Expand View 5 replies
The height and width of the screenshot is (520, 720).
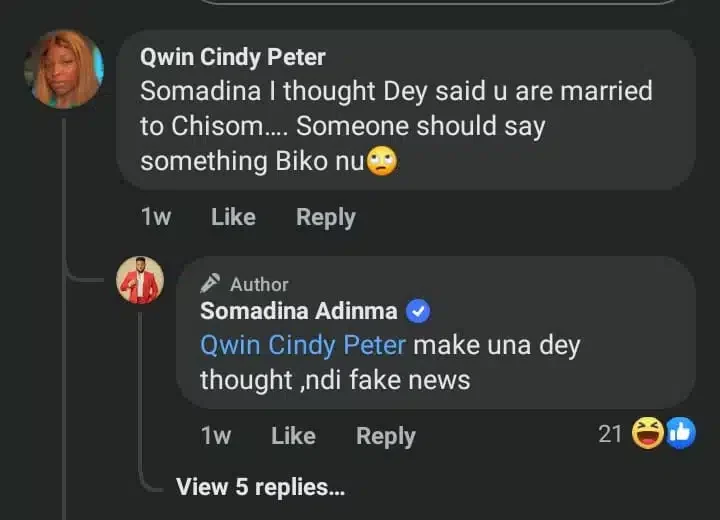pos(260,487)
